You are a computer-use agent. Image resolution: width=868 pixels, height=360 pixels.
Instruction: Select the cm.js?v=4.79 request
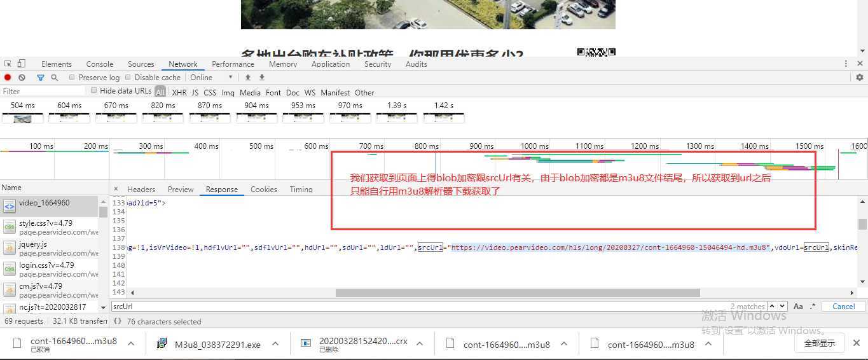point(50,290)
